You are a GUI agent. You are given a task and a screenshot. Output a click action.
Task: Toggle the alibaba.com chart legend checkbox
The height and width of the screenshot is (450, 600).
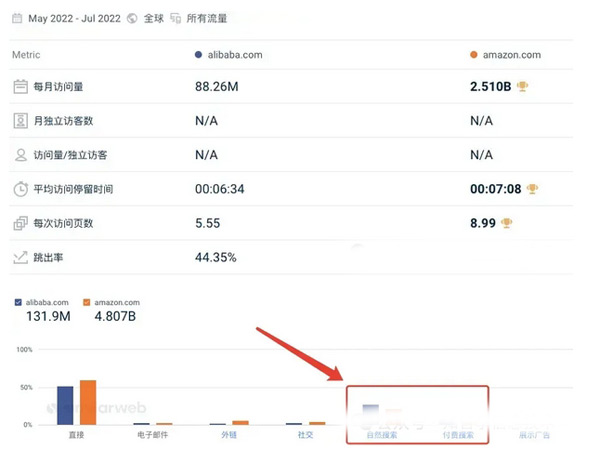(19, 302)
